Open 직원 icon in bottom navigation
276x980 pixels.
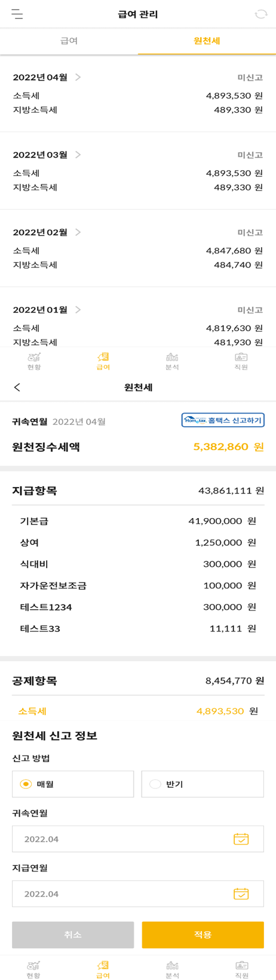241,969
